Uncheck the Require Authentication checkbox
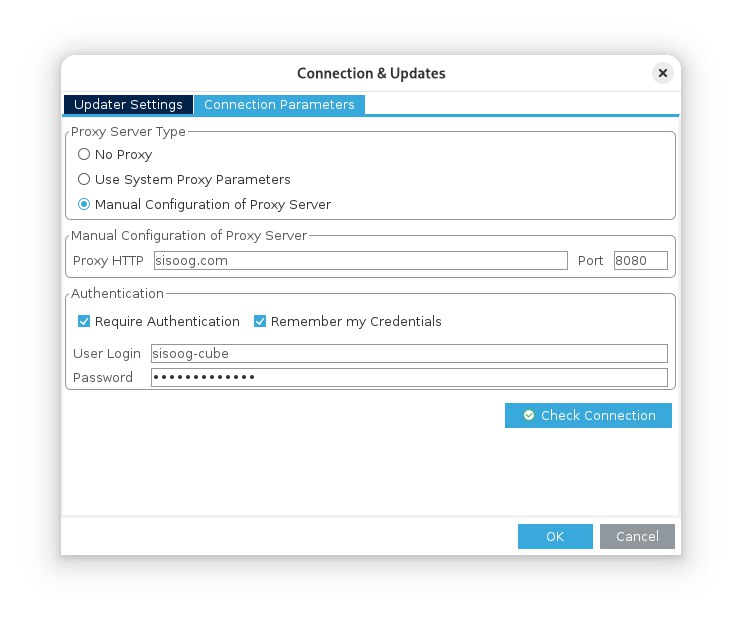The width and height of the screenshot is (742, 622). [84, 322]
